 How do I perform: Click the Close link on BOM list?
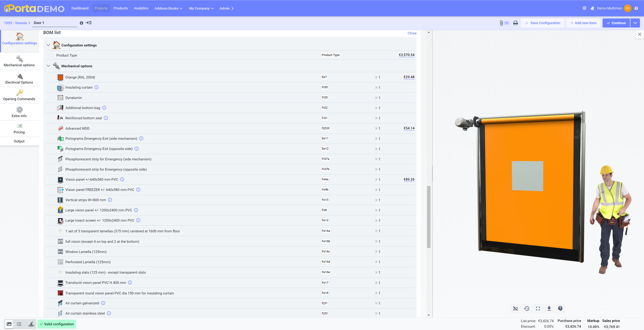[412, 33]
